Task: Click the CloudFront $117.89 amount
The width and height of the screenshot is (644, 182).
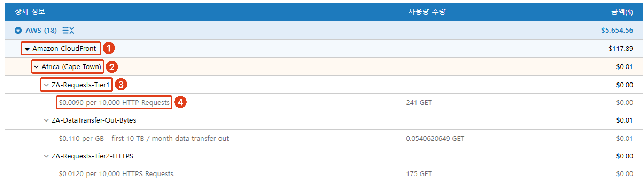Action: [621, 49]
